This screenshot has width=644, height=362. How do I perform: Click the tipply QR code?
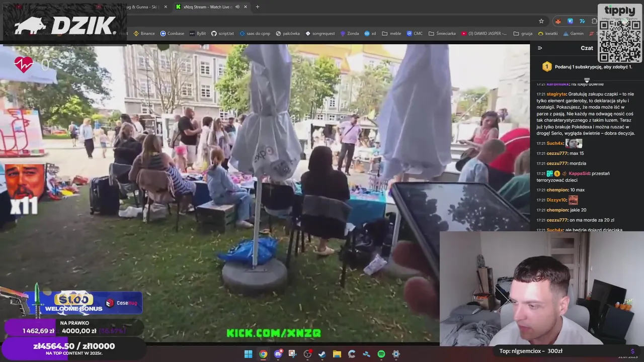[x=620, y=41]
